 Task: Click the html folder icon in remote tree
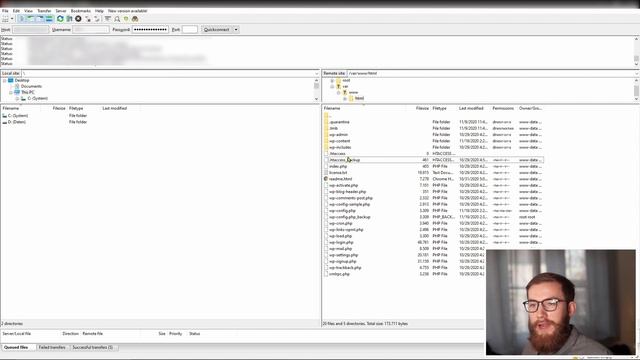(x=351, y=98)
